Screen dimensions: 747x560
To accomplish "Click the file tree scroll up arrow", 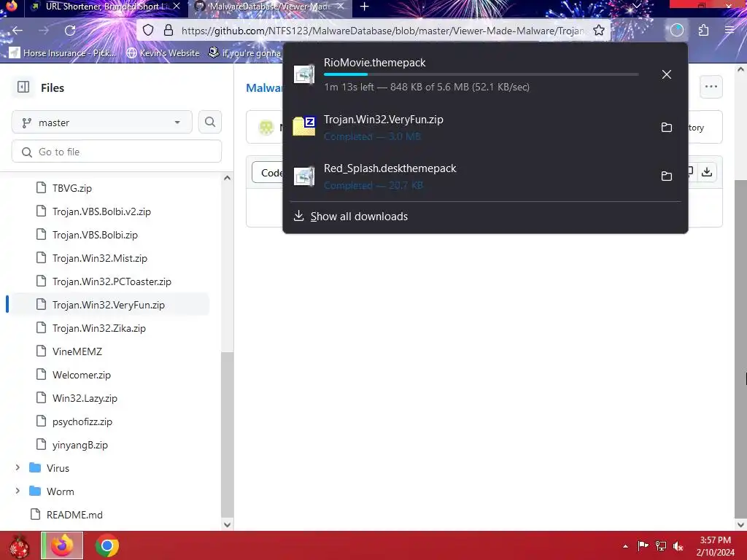I will 228,178.
